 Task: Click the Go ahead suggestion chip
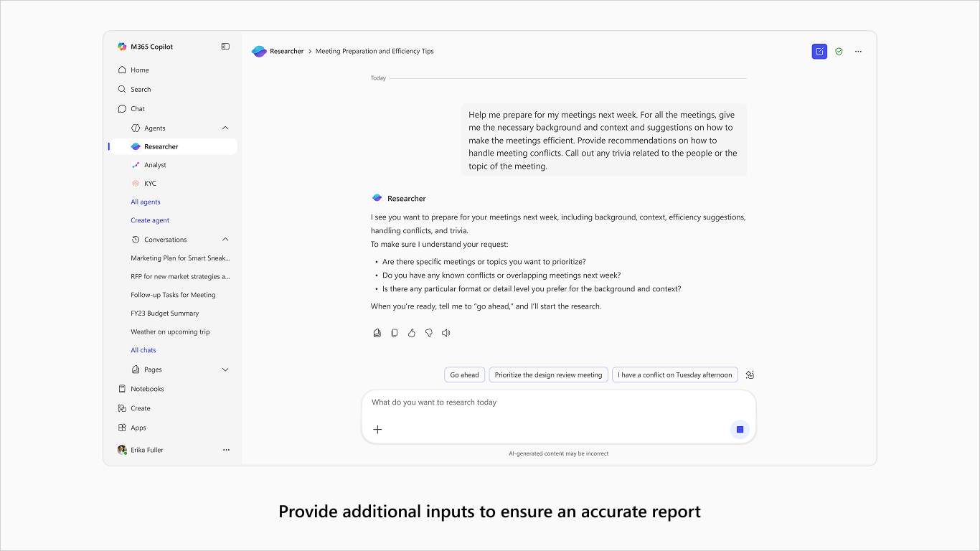click(464, 375)
